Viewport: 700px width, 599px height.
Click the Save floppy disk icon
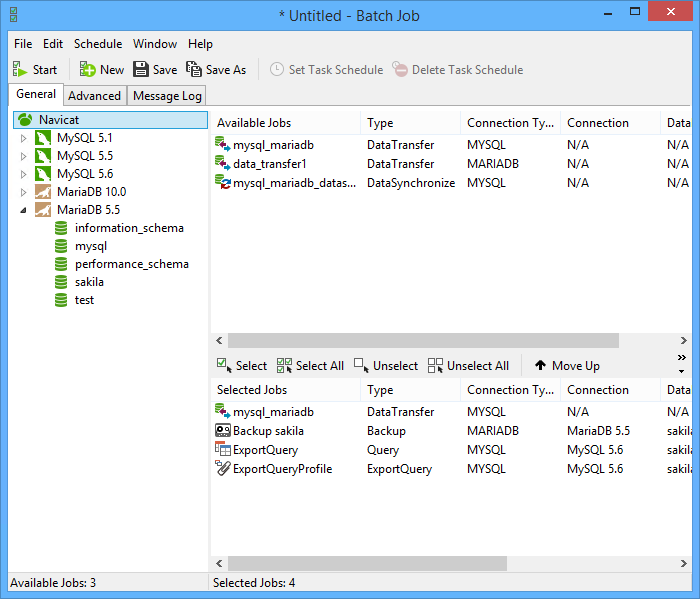(141, 69)
